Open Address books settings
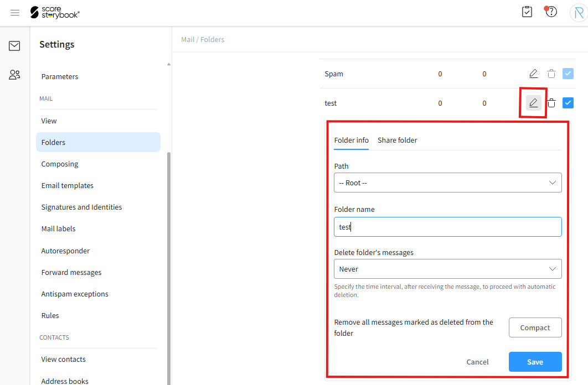Viewport: 588px width, 385px height. point(64,381)
